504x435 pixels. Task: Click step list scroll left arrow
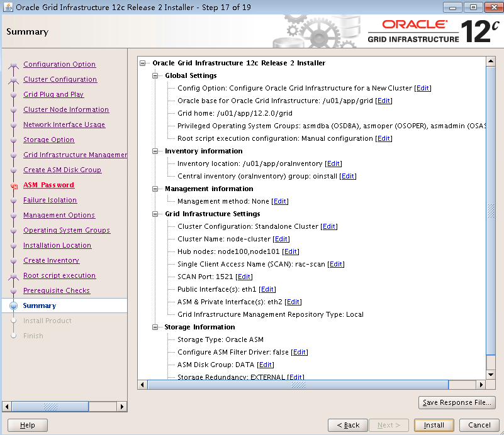[7, 407]
